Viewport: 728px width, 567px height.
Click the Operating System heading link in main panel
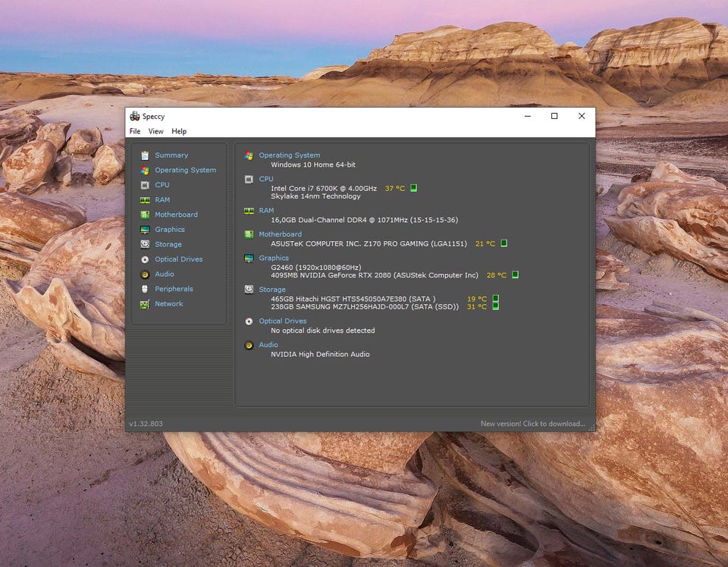(x=289, y=155)
